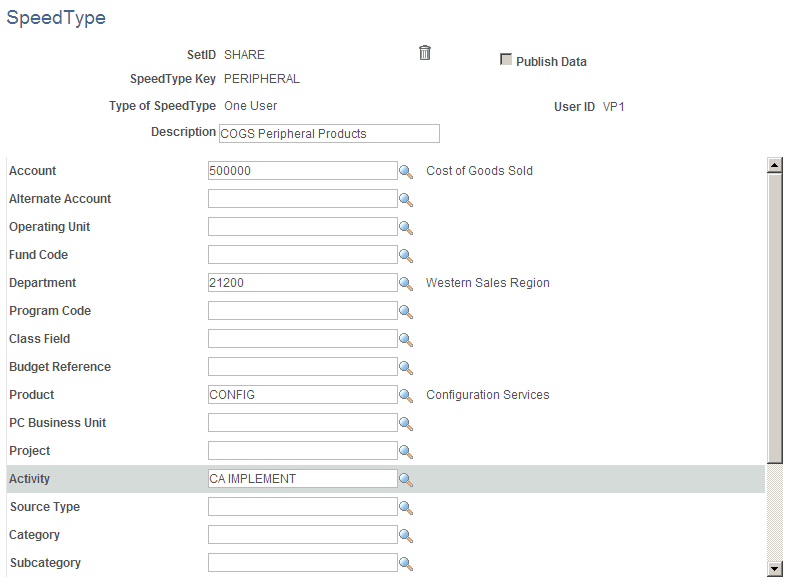Screen dimensions: 789x584
Task: Click Activity field showing CA IMPLEMENT
Action: (302, 479)
